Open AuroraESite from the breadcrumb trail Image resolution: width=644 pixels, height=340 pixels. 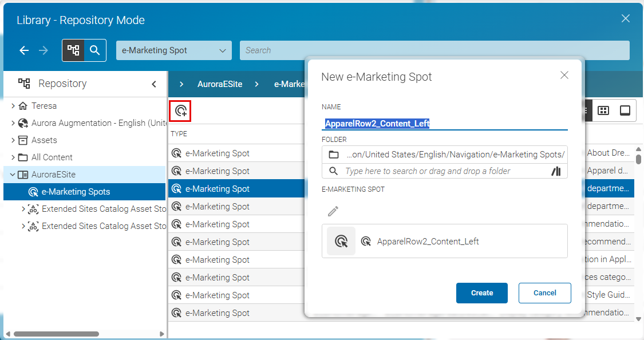220,84
